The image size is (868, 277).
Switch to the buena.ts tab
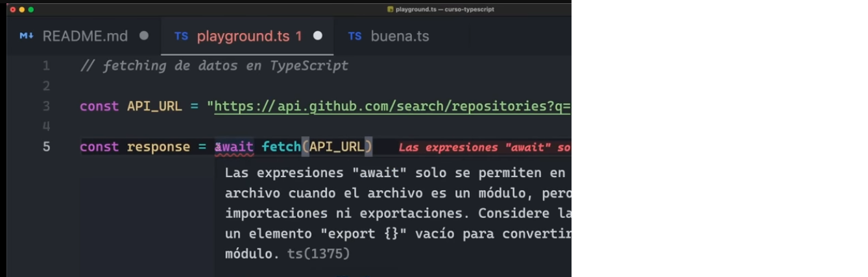click(400, 36)
